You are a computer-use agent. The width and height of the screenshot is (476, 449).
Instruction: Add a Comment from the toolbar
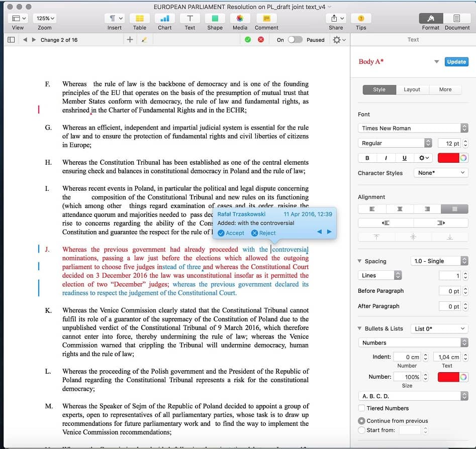point(266,19)
